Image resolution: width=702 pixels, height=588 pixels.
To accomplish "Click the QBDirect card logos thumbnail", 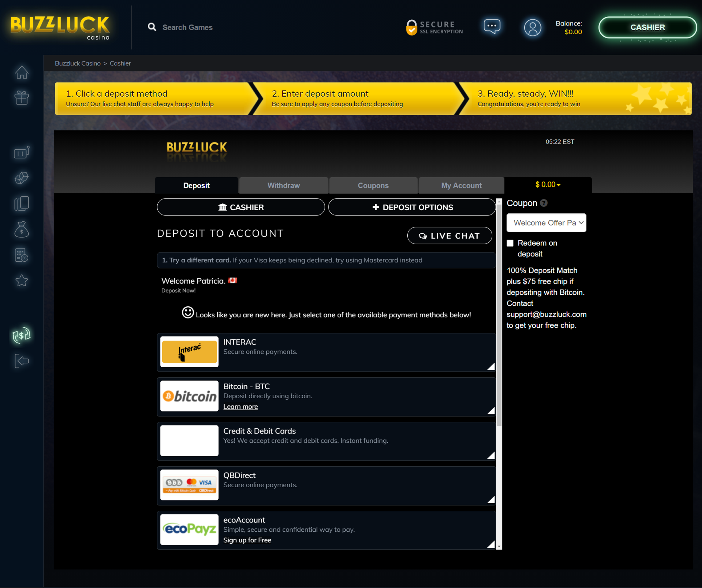I will [x=189, y=485].
